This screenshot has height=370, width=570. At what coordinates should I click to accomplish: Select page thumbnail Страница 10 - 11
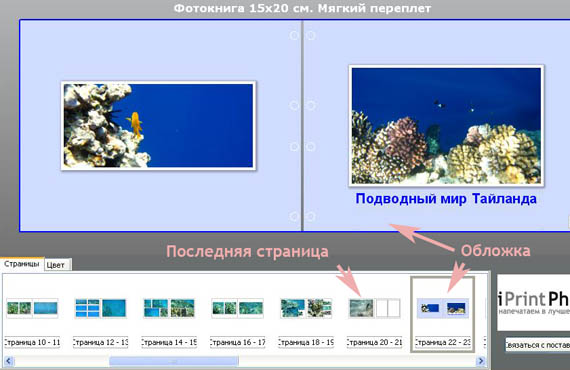click(32, 308)
